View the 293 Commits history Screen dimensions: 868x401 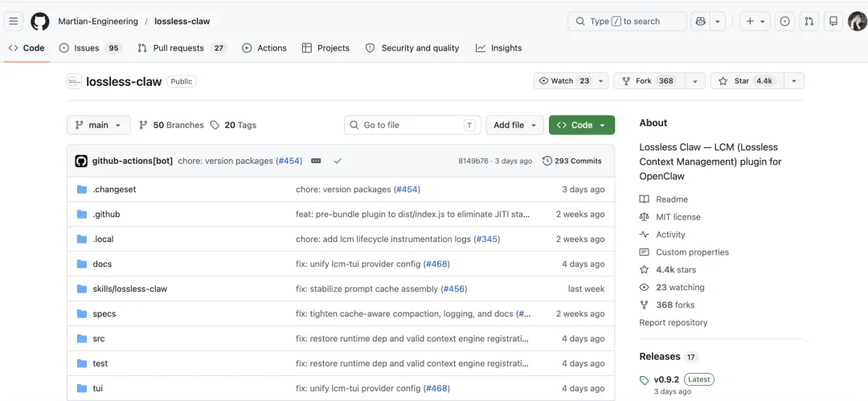click(x=572, y=161)
